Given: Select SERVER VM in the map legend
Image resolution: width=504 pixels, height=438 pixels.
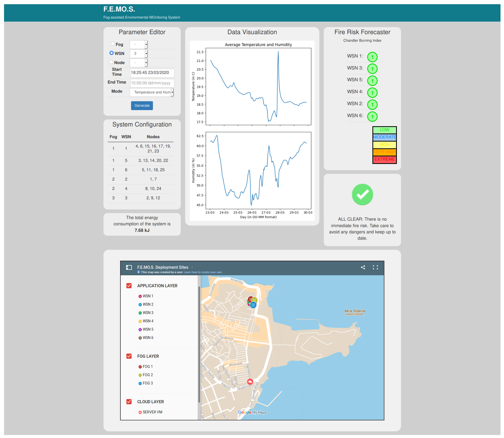Looking at the screenshot, I should (150, 412).
